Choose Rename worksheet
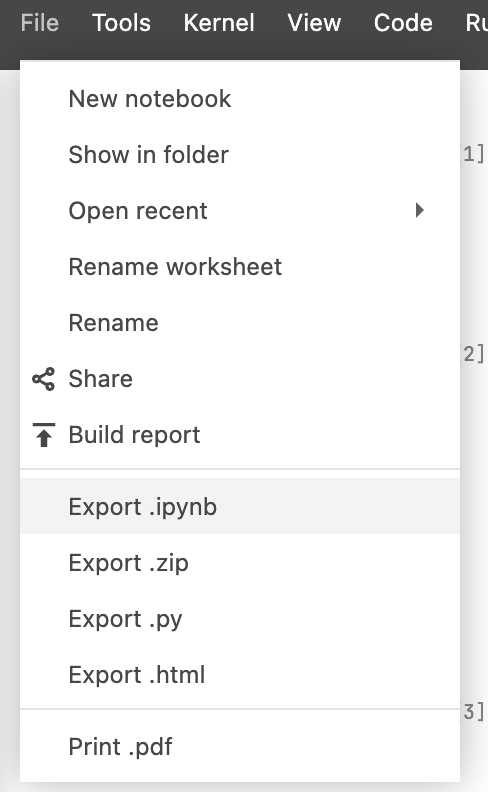 pyautogui.click(x=240, y=267)
